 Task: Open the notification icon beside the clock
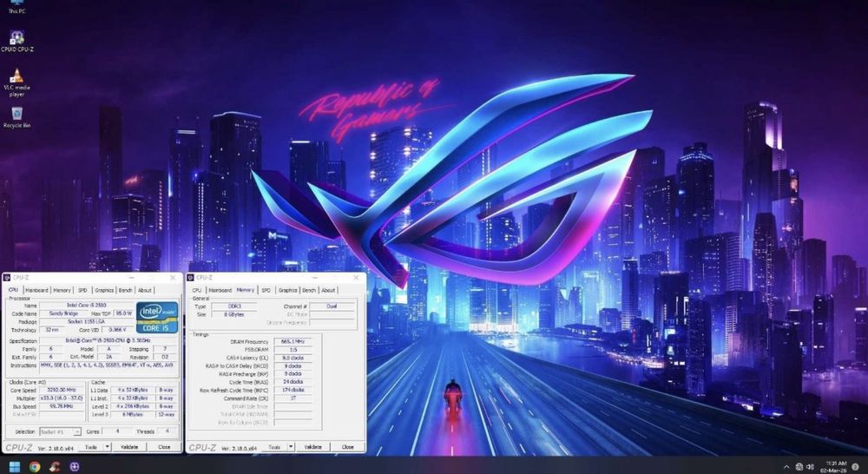(x=857, y=467)
